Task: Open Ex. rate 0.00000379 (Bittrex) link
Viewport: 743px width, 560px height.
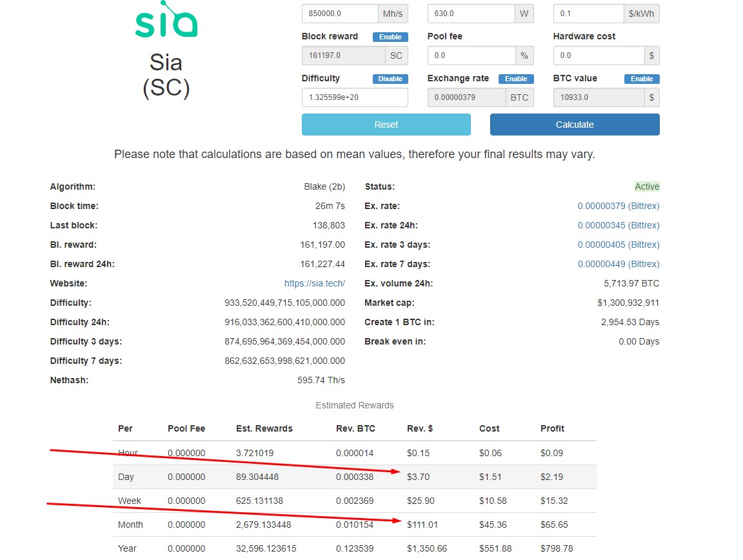Action: click(619, 206)
